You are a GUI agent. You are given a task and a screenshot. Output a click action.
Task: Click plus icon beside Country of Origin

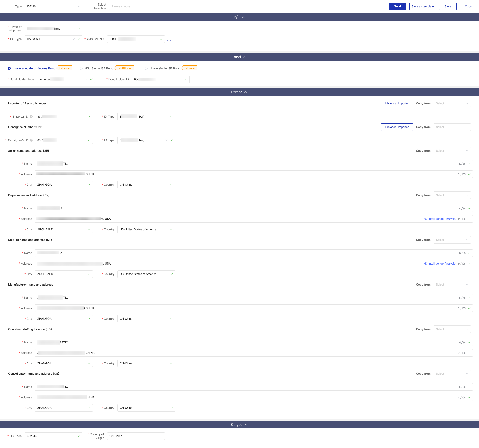pyautogui.click(x=169, y=436)
